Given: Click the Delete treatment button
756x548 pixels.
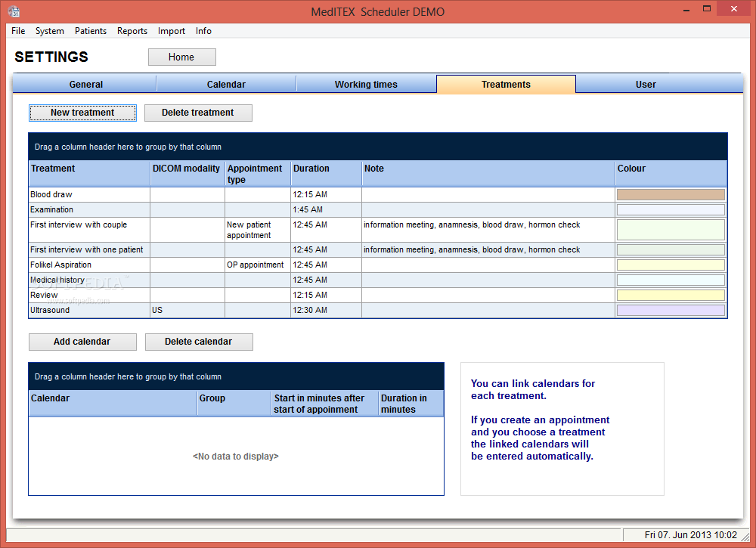Looking at the screenshot, I should pyautogui.click(x=198, y=113).
